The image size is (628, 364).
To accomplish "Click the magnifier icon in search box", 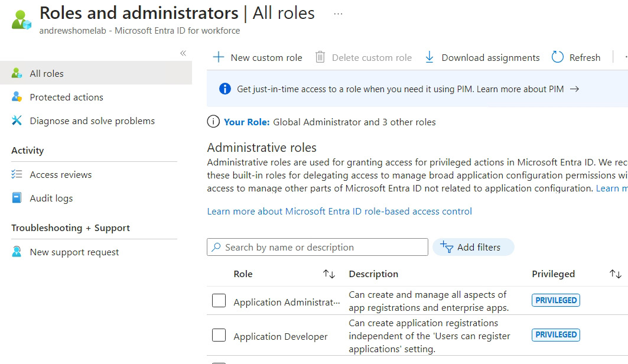I will 216,247.
